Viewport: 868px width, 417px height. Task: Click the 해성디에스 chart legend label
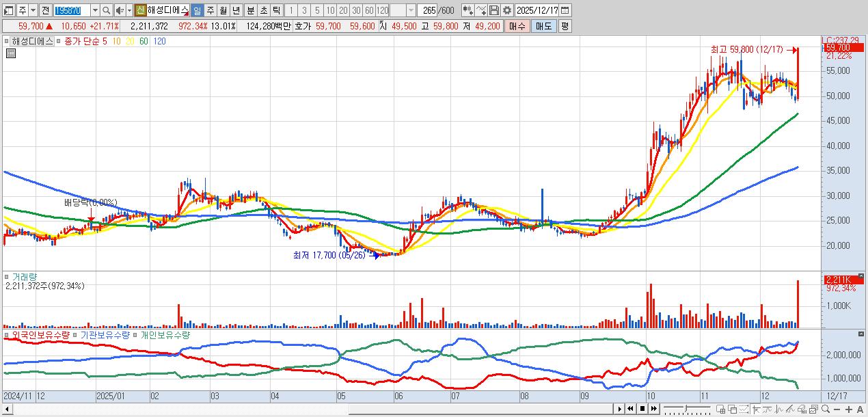point(32,41)
